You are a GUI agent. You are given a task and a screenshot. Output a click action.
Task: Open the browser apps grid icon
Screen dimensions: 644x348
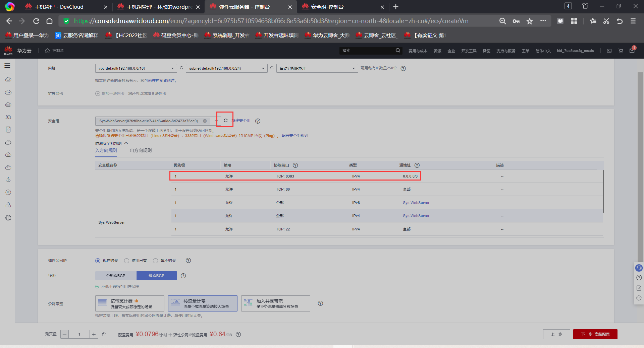tap(574, 21)
